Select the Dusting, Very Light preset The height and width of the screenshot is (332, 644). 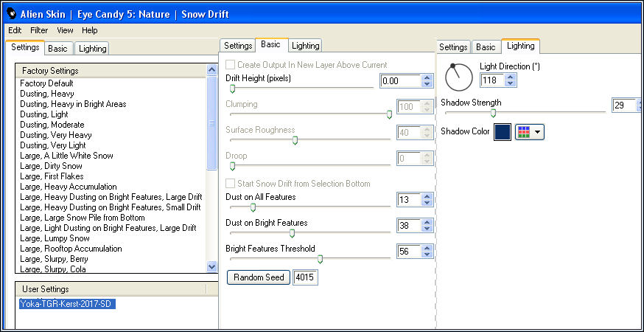(53, 145)
